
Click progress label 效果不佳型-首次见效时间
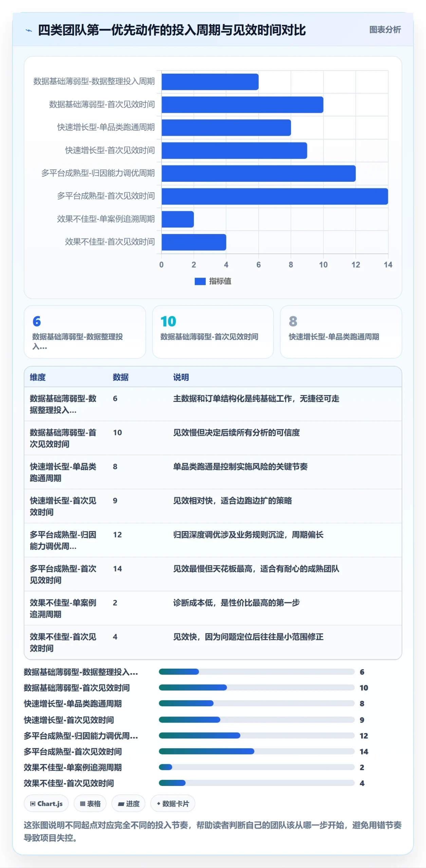(69, 783)
